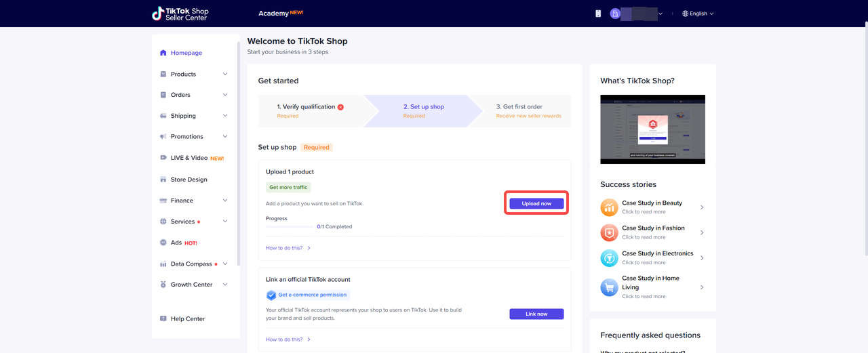Open the English language dropdown
This screenshot has width=868, height=353.
tap(698, 14)
